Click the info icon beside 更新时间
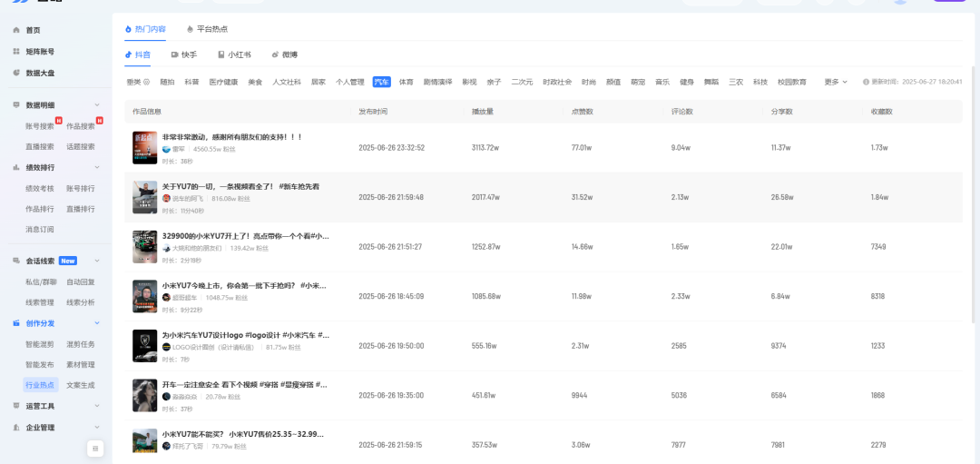This screenshot has height=464, width=980. (867, 82)
